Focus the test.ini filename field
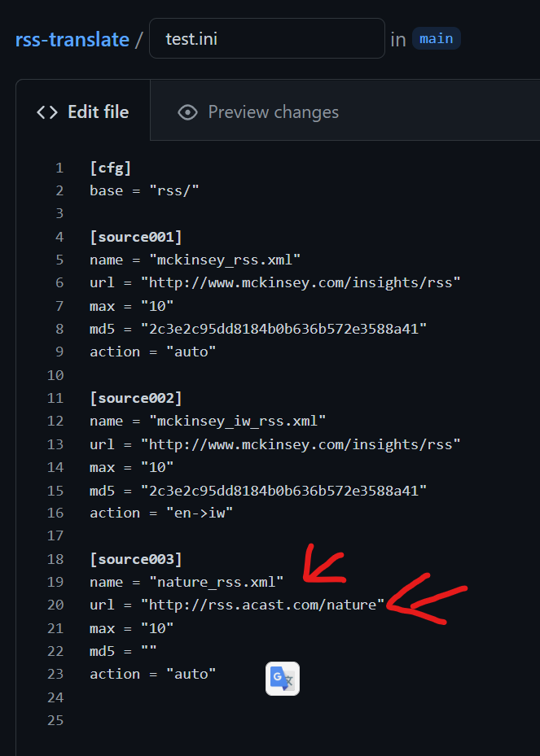The height and width of the screenshot is (756, 540). coord(266,39)
